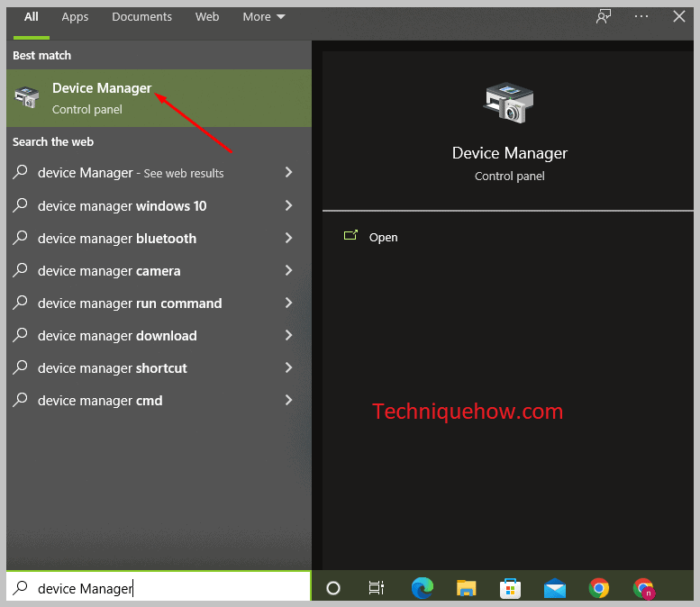Click search icon beside 'device manager bluetooth'

pyautogui.click(x=20, y=238)
